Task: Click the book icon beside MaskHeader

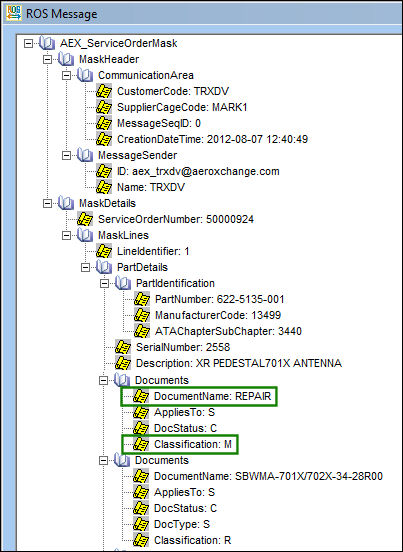Action: coord(66,59)
